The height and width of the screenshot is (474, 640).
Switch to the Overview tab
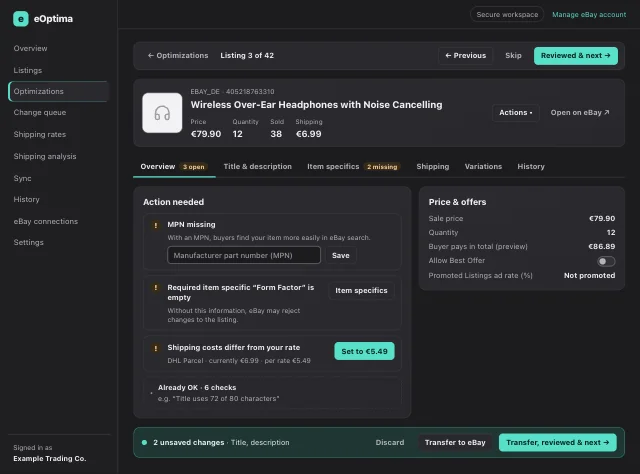pos(174,167)
